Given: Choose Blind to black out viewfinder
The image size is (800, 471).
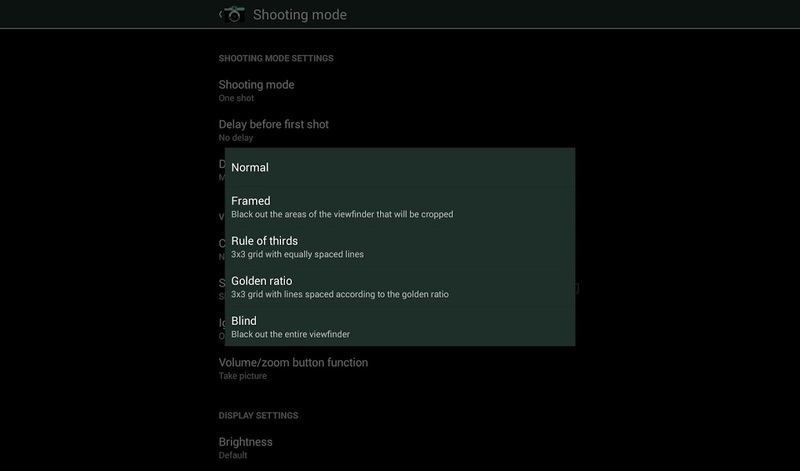Looking at the screenshot, I should coord(400,327).
